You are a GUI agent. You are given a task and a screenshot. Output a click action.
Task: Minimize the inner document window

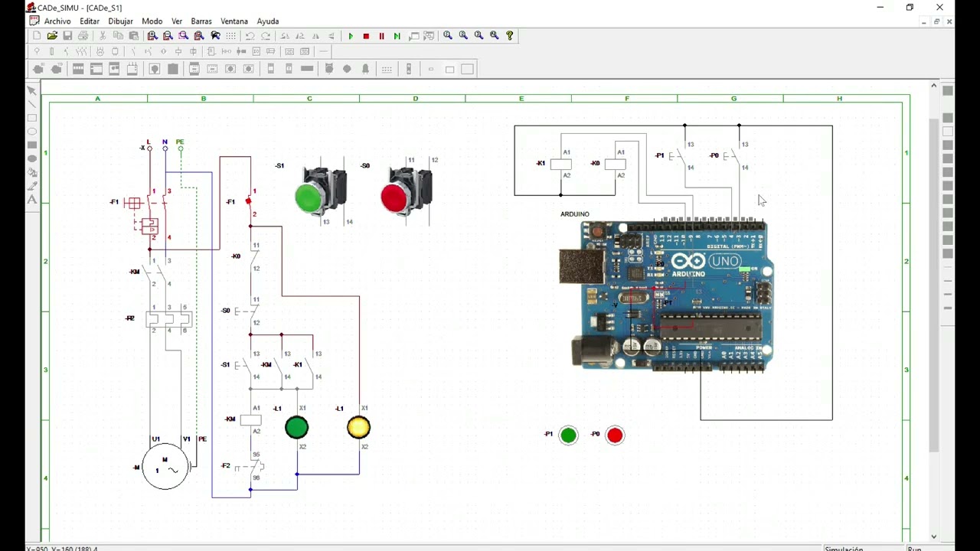pyautogui.click(x=924, y=21)
